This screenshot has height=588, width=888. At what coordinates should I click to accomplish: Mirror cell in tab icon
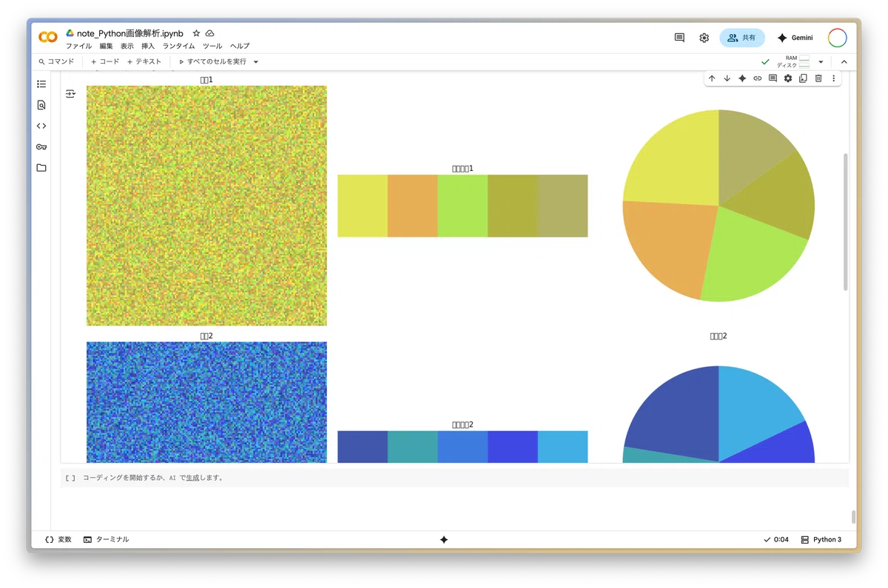[x=803, y=78]
